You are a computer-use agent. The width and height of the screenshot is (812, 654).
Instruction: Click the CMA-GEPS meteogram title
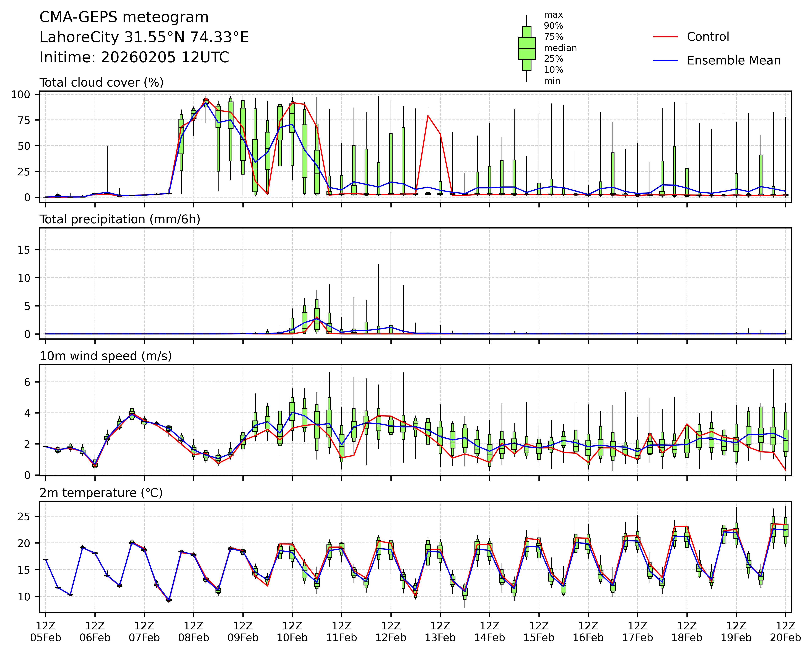pos(124,17)
